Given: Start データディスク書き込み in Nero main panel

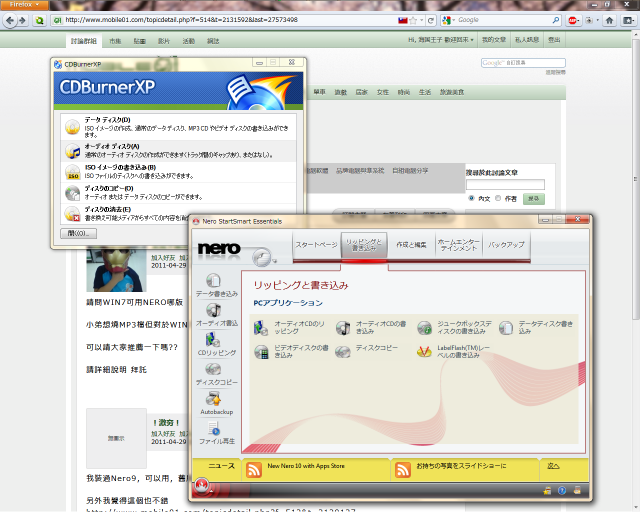Looking at the screenshot, I should point(536,327).
